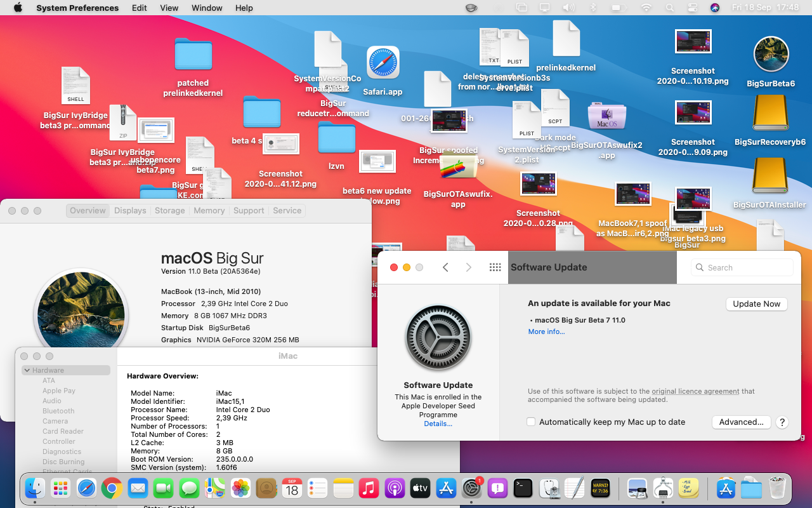Open Safari.app on the desktop

pyautogui.click(x=383, y=62)
